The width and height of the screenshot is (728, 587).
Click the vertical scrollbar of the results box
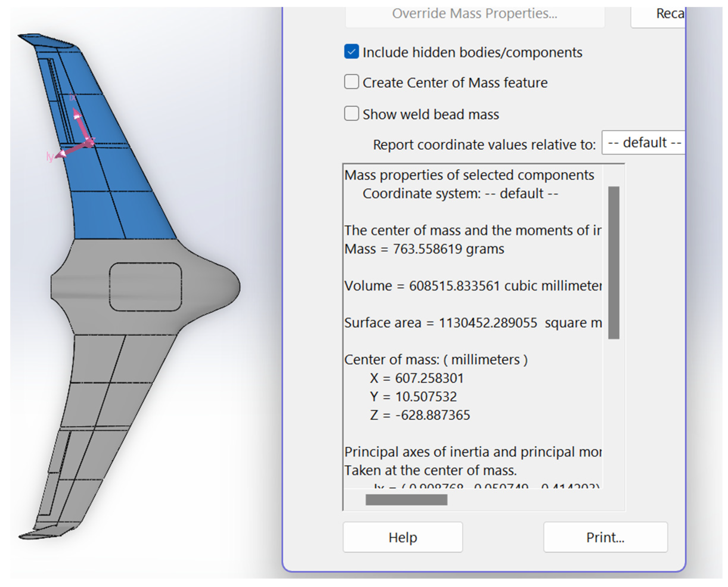[614, 263]
